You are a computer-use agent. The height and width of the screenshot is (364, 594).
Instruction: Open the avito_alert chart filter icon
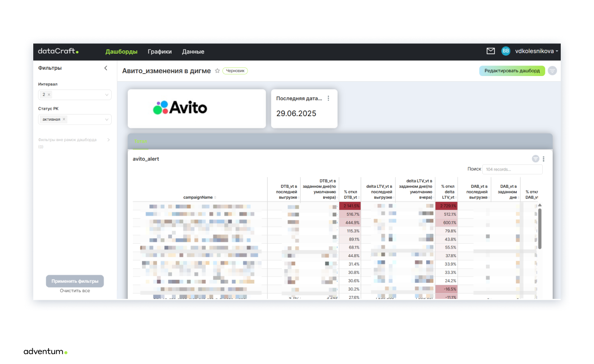(x=536, y=159)
